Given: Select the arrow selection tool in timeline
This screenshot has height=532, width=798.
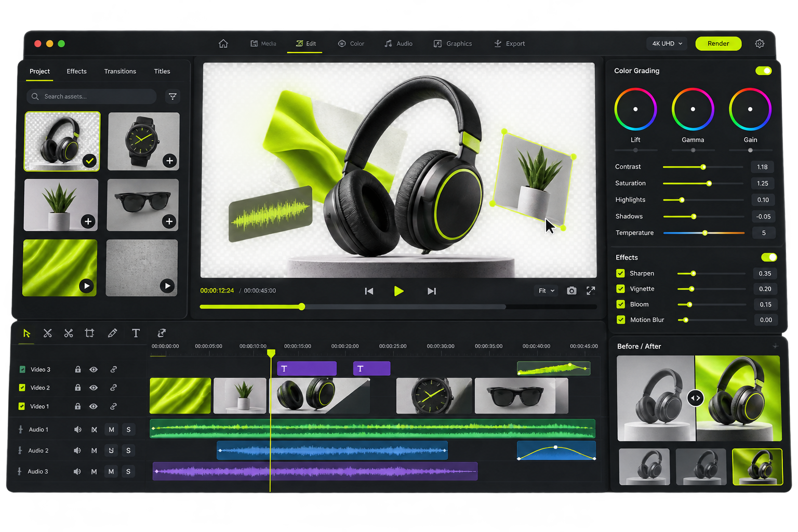Looking at the screenshot, I should (26, 333).
